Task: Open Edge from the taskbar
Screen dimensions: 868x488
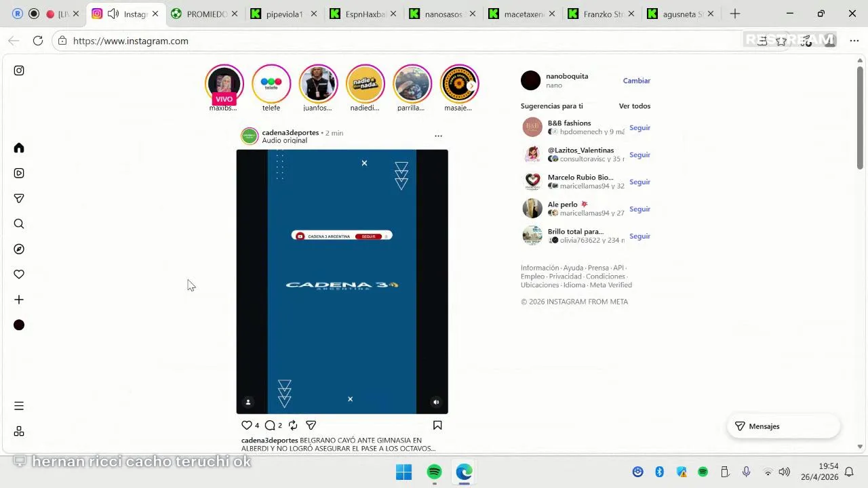Action: coord(464,472)
